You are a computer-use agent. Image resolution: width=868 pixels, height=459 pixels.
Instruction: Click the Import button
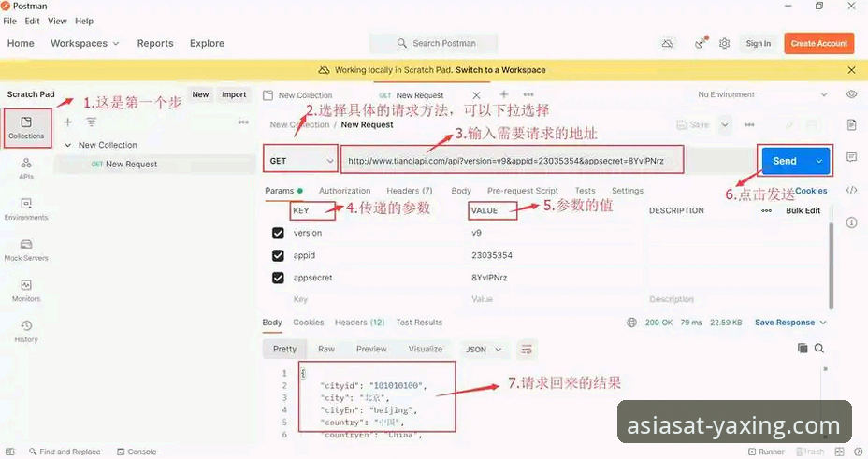pyautogui.click(x=234, y=94)
